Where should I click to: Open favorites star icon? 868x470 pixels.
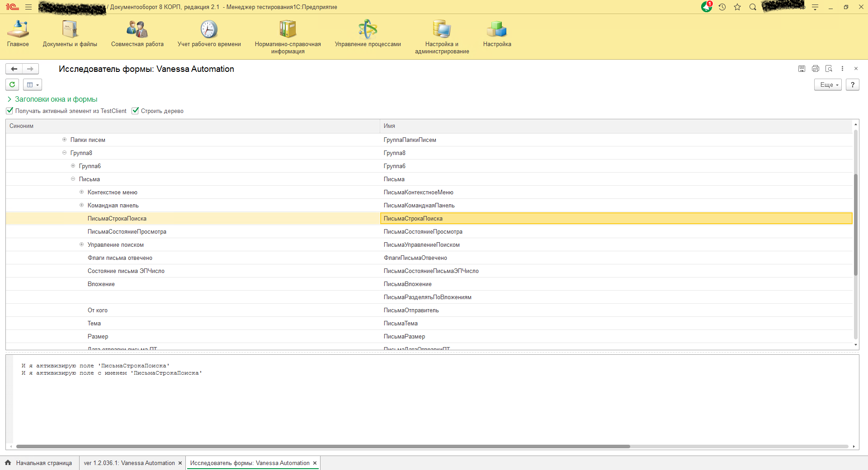click(x=737, y=7)
